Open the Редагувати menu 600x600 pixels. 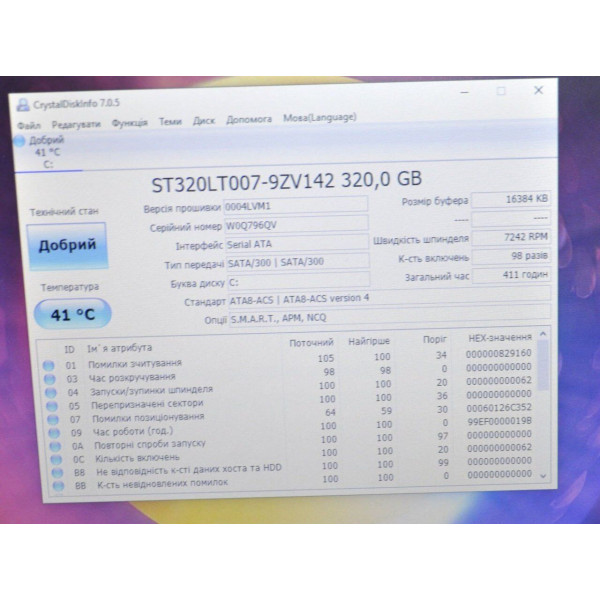[76, 124]
